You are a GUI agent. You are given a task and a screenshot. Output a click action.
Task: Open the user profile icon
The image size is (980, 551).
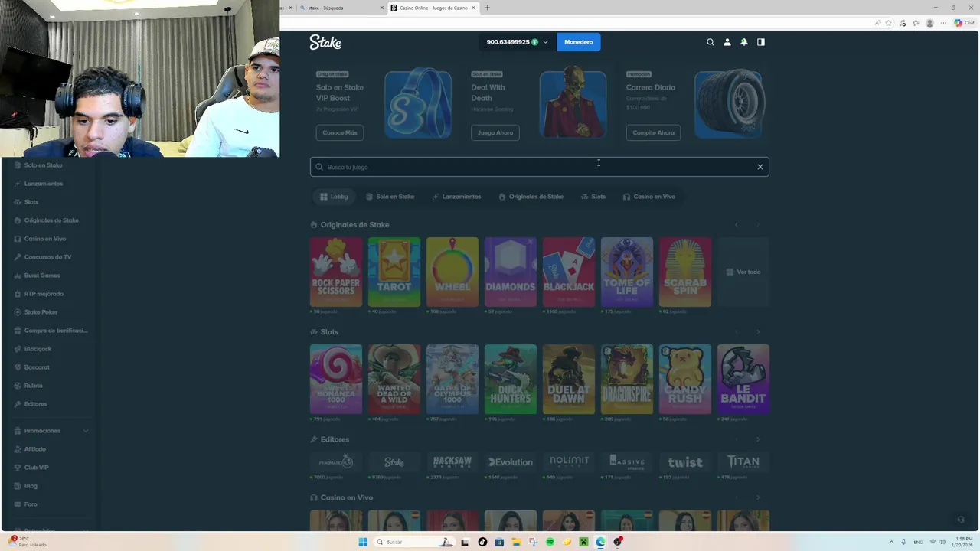point(727,42)
